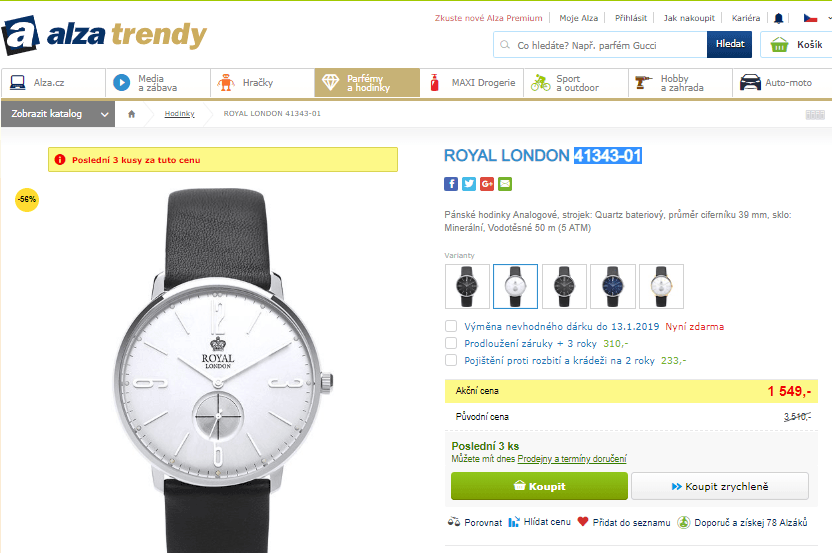Focus the Co hledáte search field
The height and width of the screenshot is (553, 832).
pos(600,45)
